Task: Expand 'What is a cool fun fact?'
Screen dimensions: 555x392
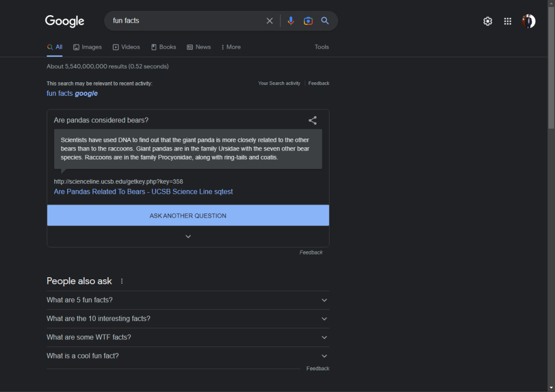Action: [188, 356]
